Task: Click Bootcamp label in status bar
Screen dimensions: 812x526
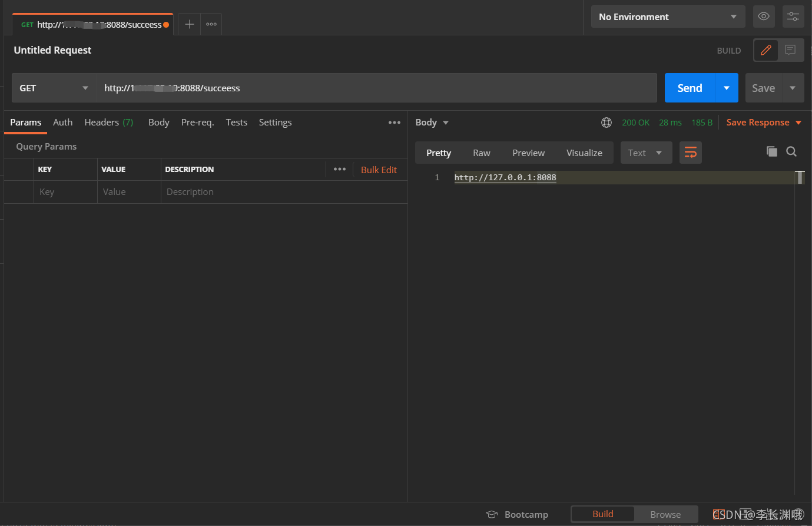Action: coord(526,515)
